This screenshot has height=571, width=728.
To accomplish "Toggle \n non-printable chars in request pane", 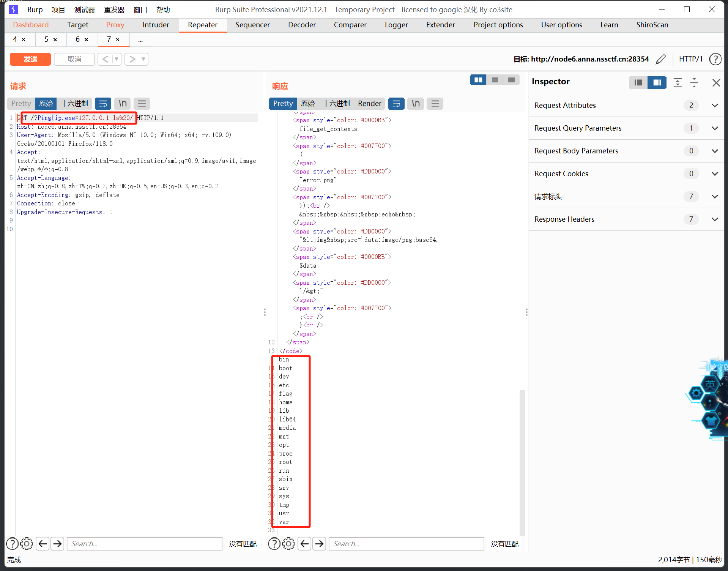I will (122, 103).
